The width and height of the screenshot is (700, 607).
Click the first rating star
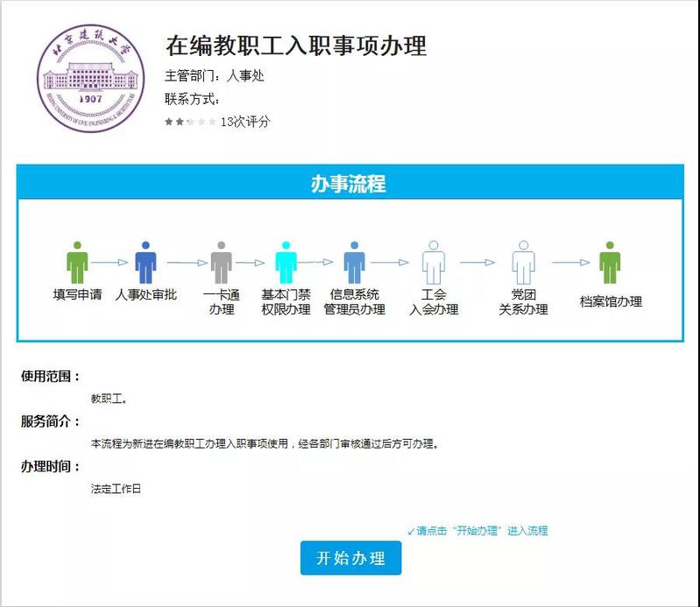[169, 122]
